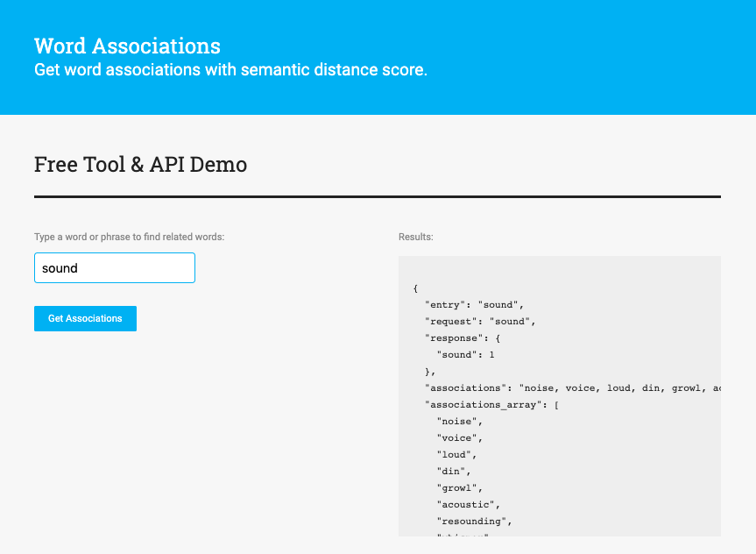Select the "response" key line in JSON
The width and height of the screenshot is (756, 554).
click(x=463, y=337)
